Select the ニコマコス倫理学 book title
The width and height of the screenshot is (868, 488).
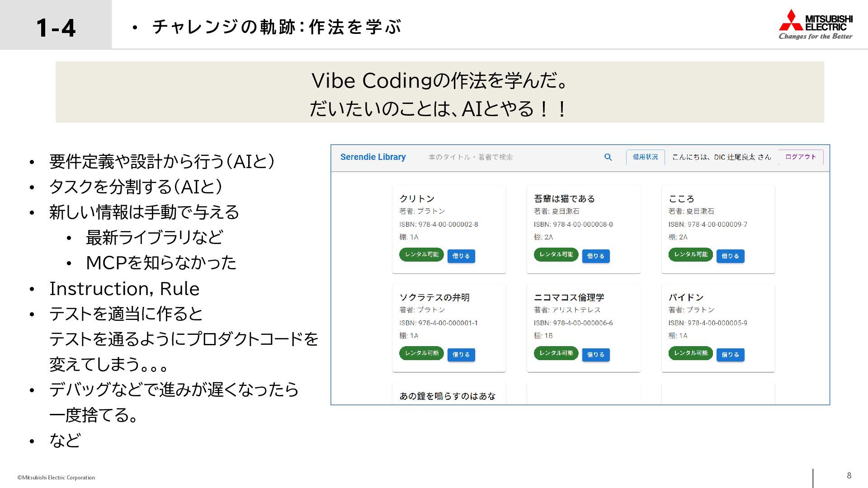(x=569, y=297)
